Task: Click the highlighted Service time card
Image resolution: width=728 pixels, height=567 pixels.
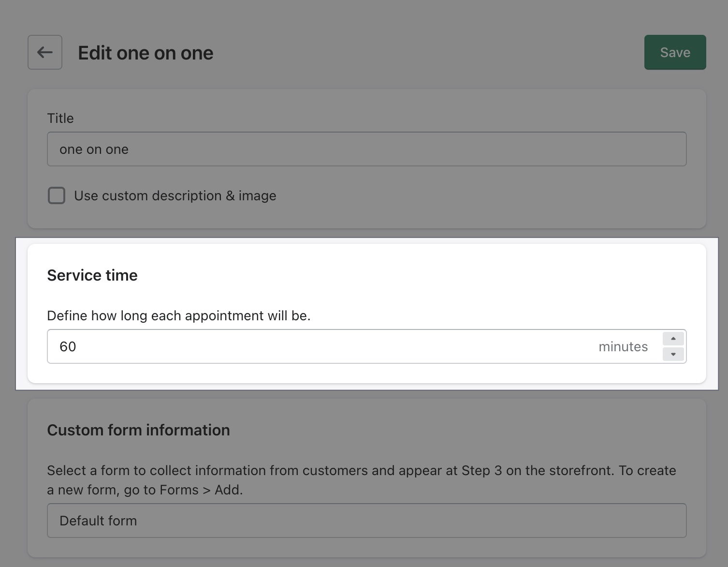Action: coord(366,313)
